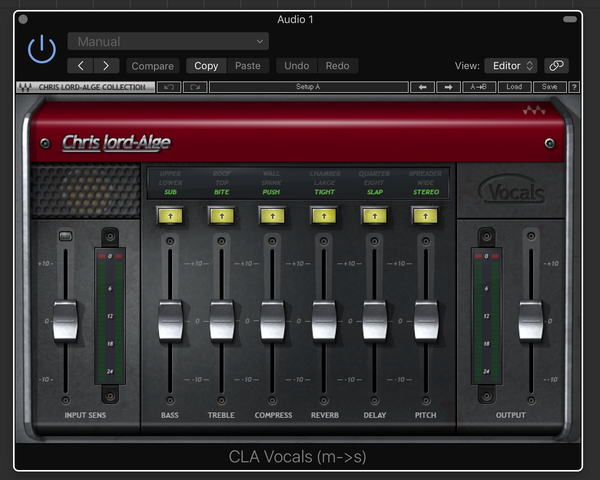Go to the previous preset arrow

tap(81, 66)
